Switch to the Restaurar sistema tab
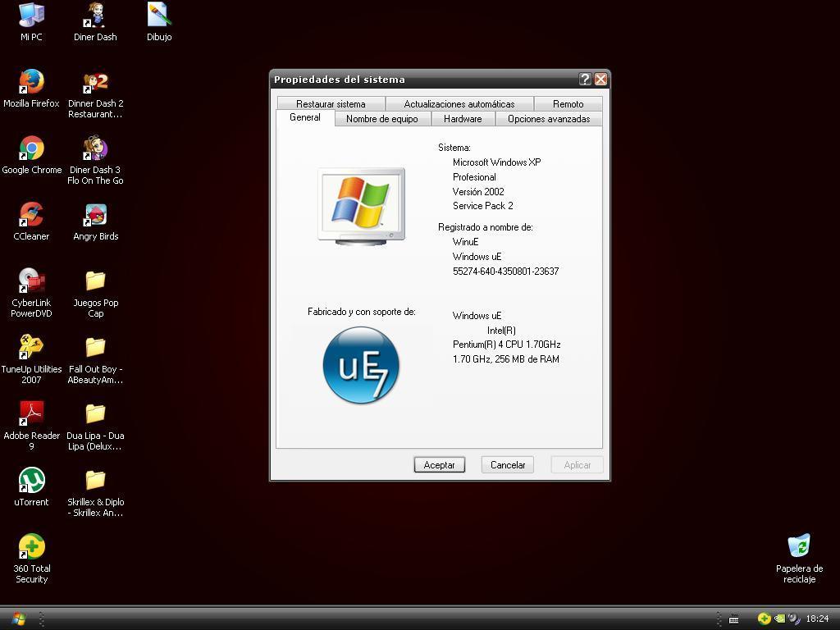 [x=331, y=104]
